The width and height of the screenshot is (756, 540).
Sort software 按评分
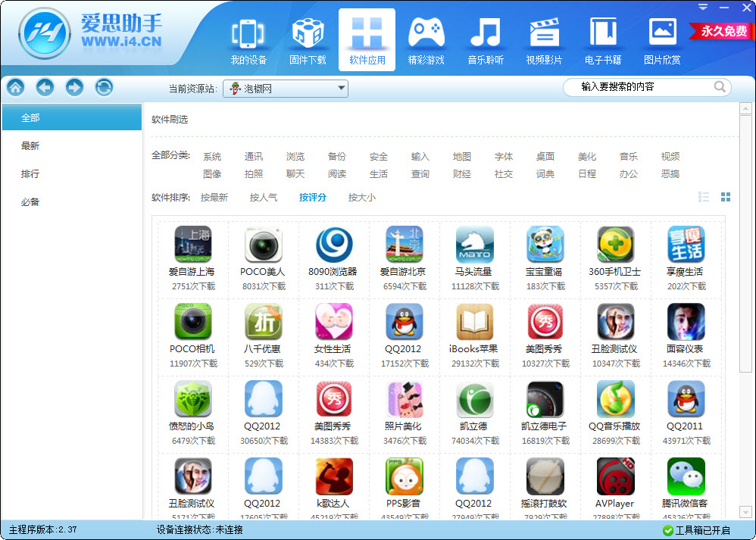tap(312, 197)
